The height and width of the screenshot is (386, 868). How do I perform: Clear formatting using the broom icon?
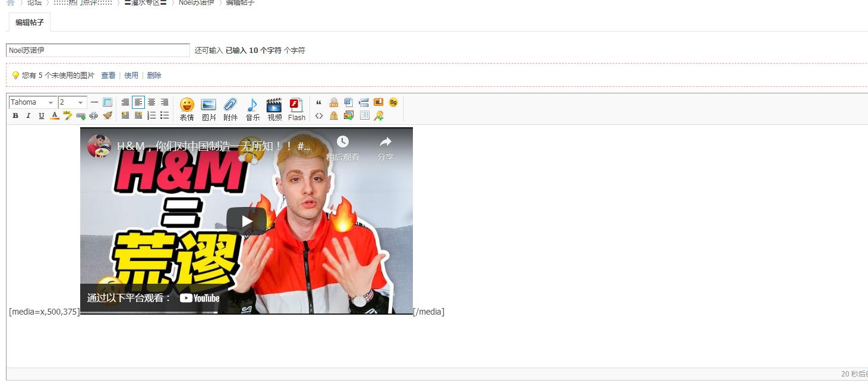[108, 116]
